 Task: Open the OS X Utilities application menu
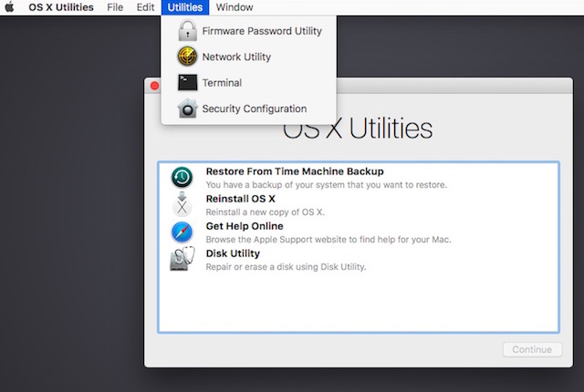60,7
